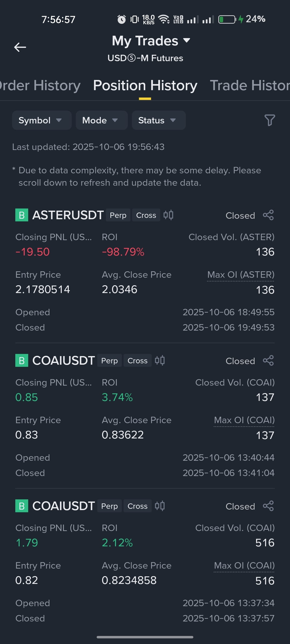290x644 pixels.
Task: Tap the green B badge next to ASTERUSDT
Action: pyautogui.click(x=22, y=215)
